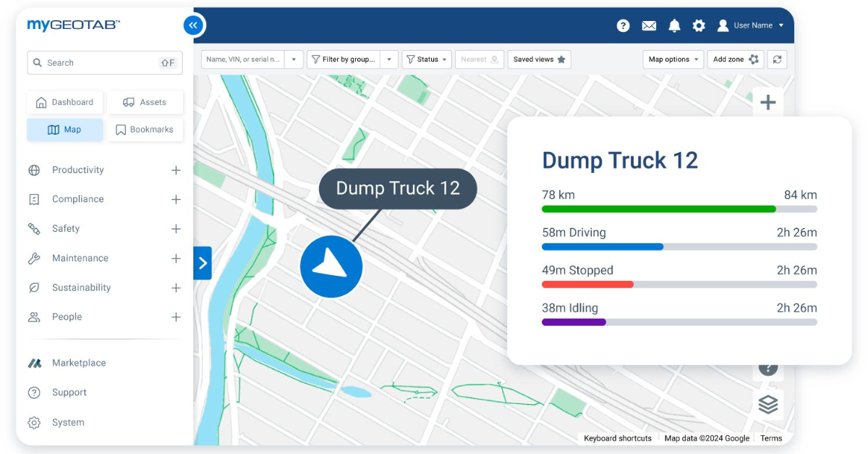Click Filter by group button
The width and height of the screenshot is (868, 454).
(344, 59)
